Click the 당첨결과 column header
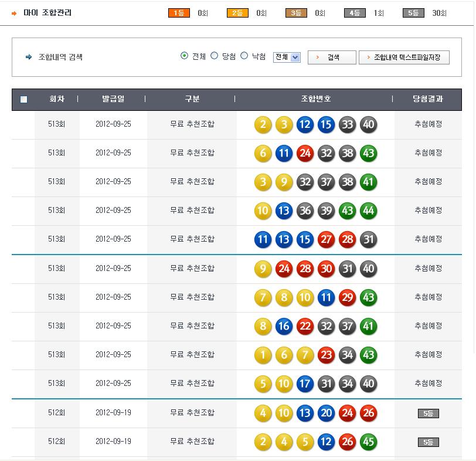The image size is (476, 461). [x=428, y=99]
